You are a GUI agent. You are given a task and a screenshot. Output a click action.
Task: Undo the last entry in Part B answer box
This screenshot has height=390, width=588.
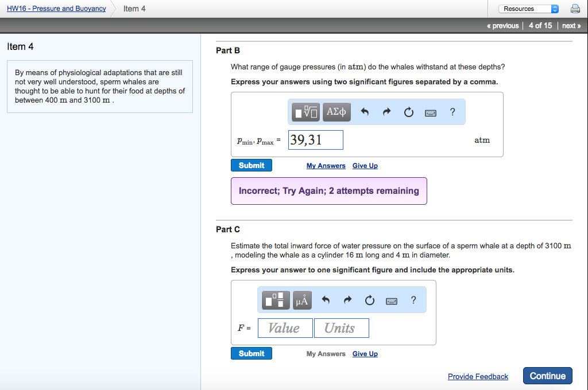pos(365,112)
